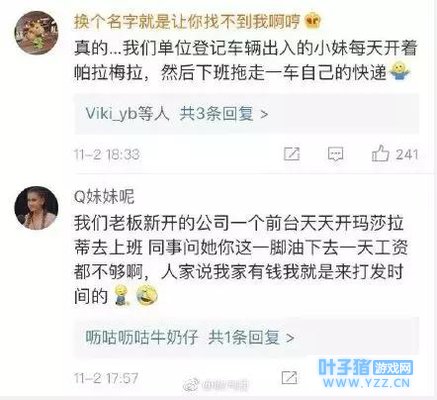Image resolution: width=437 pixels, height=400 pixels.
Task: Open username 换个名字就是让你找不到我啊哼
Action: coord(187,21)
